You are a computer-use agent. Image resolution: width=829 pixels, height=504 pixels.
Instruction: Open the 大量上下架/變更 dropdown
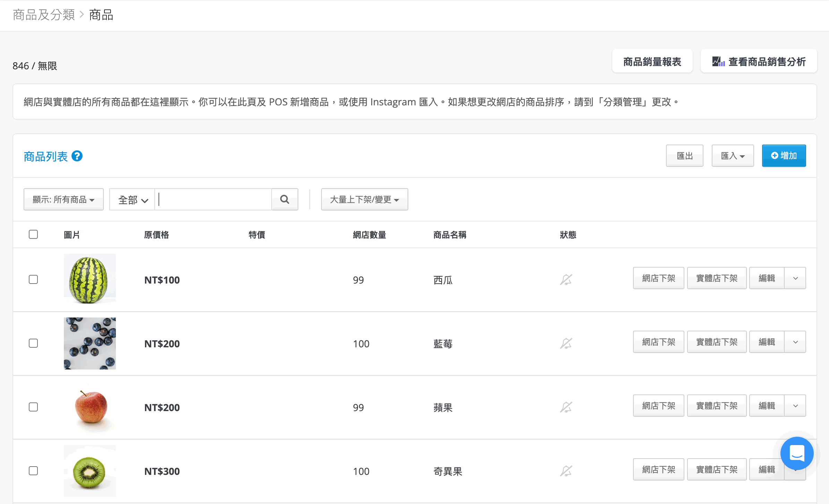click(x=365, y=199)
